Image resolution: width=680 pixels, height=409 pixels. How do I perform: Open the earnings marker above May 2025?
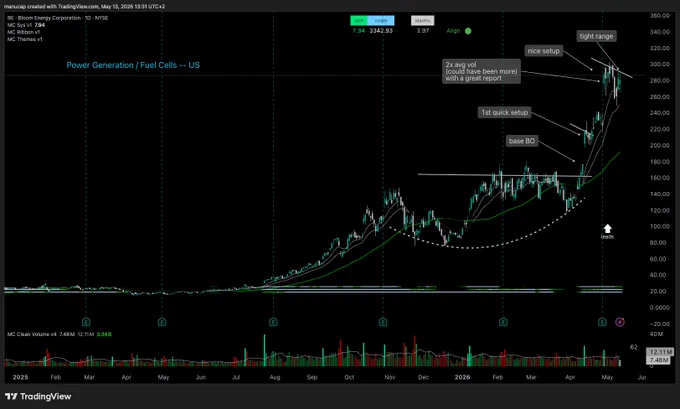coord(162,322)
